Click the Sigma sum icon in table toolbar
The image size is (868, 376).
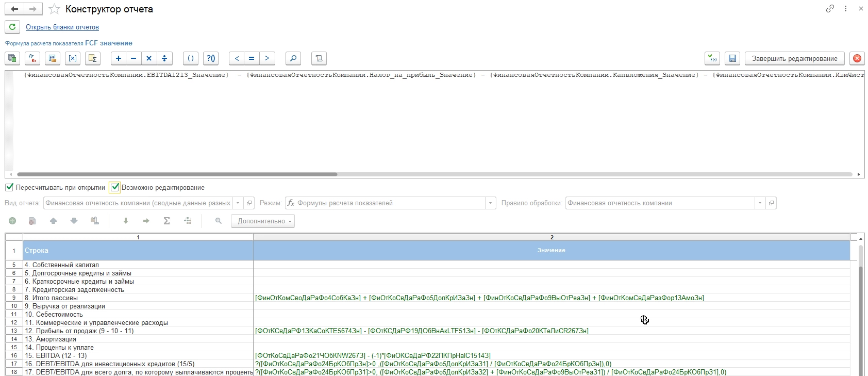166,221
